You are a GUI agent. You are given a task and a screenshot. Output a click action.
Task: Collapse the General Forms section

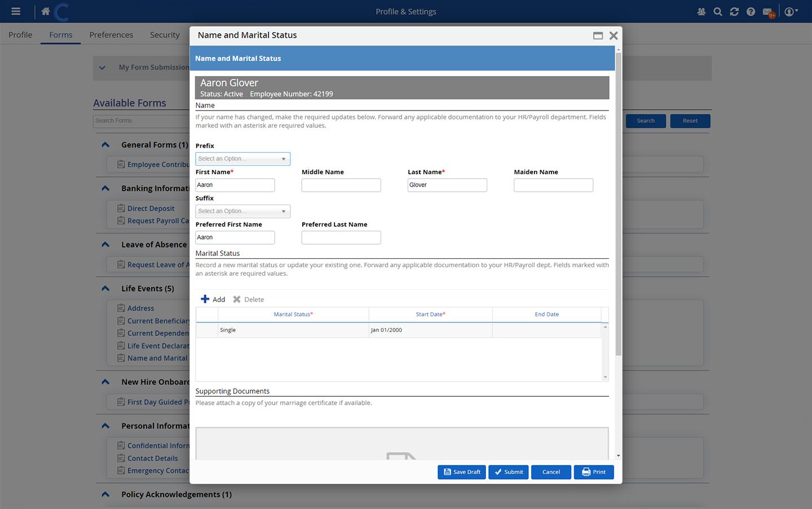coord(105,145)
